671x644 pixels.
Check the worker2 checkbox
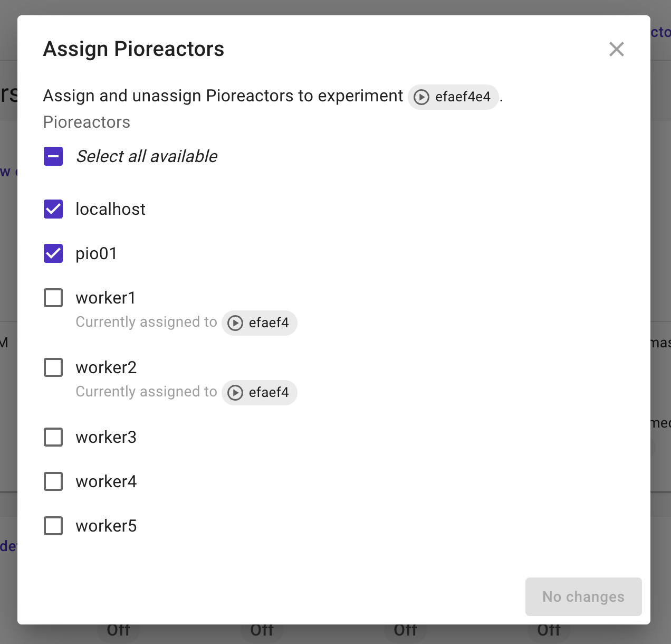pyautogui.click(x=53, y=367)
